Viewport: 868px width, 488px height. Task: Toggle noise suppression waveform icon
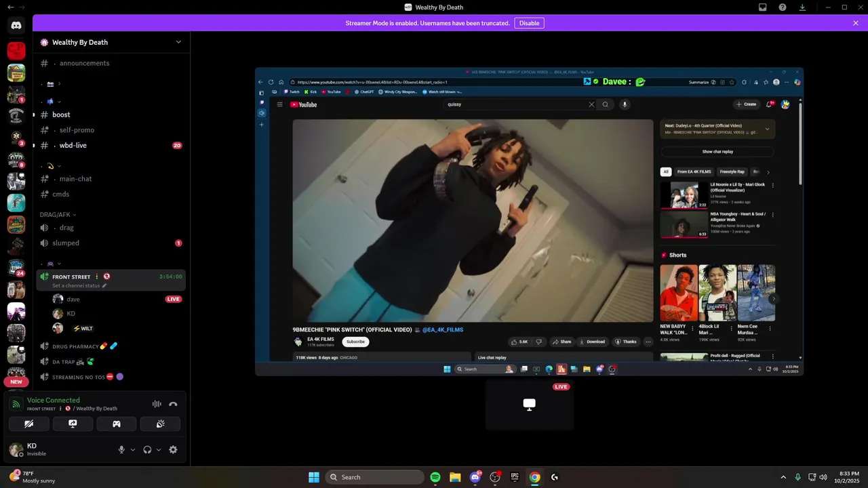pyautogui.click(x=157, y=404)
